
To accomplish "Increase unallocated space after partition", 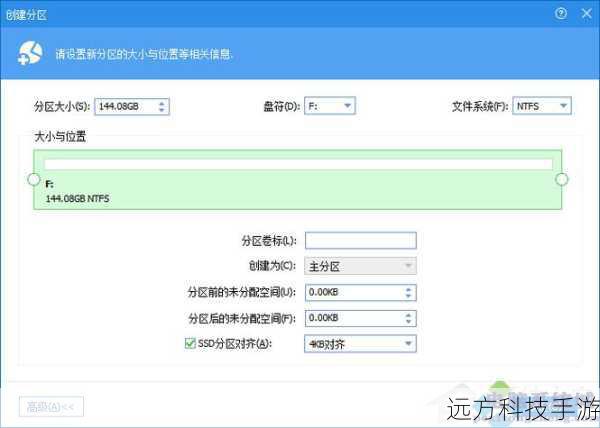I will point(408,315).
